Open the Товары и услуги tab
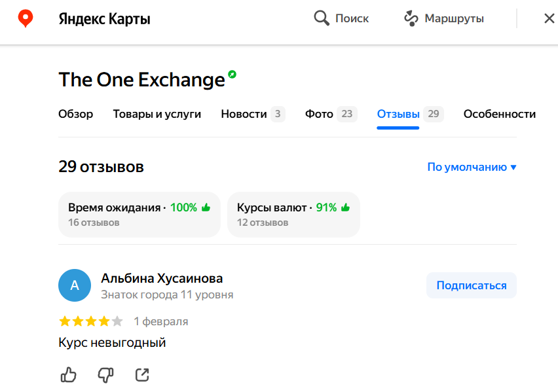This screenshot has width=558, height=392. [157, 114]
